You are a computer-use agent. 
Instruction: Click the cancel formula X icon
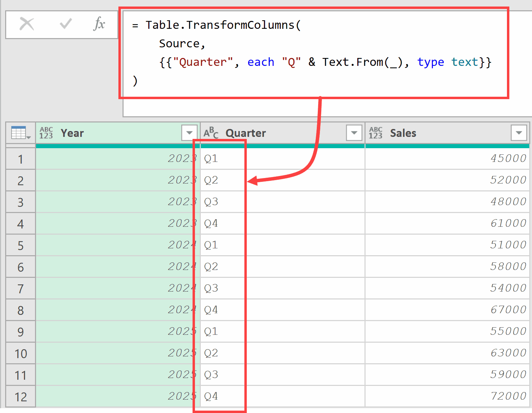27,24
